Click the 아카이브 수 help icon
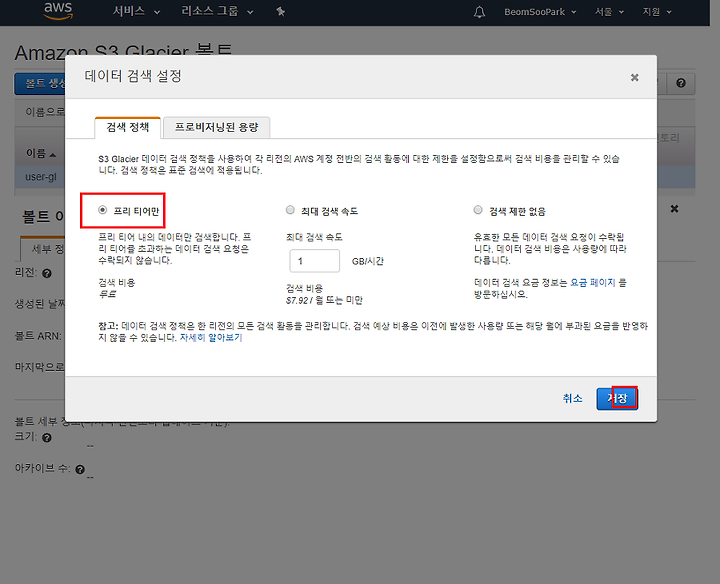This screenshot has height=584, width=720. (80, 469)
